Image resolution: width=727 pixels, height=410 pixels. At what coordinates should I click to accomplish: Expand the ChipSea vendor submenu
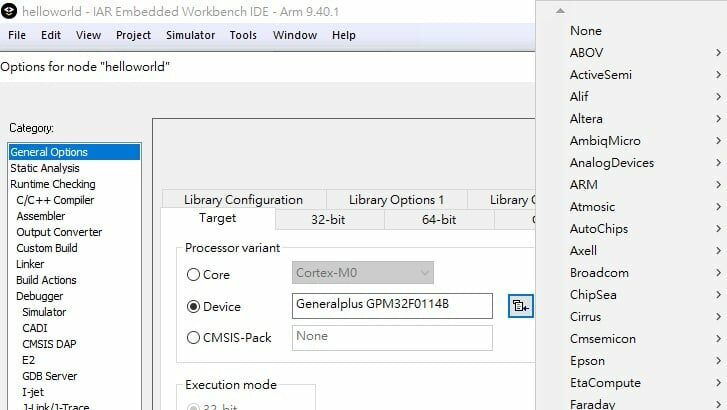click(x=631, y=295)
